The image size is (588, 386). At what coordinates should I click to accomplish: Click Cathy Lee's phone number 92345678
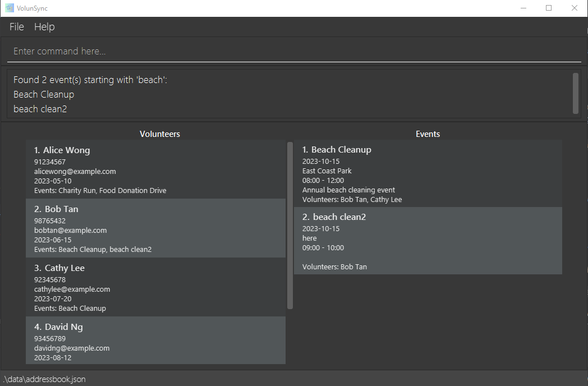pos(50,279)
